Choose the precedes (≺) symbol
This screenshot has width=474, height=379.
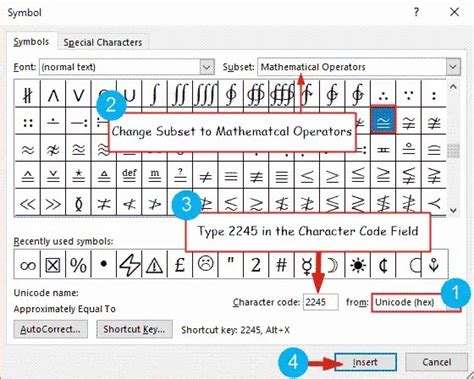pyautogui.click(x=434, y=202)
